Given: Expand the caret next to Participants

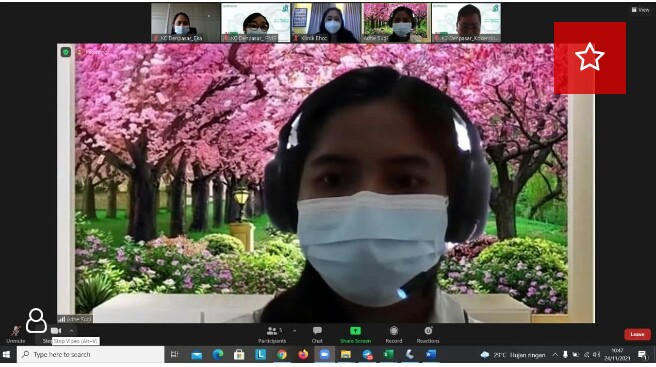Looking at the screenshot, I should (x=295, y=331).
